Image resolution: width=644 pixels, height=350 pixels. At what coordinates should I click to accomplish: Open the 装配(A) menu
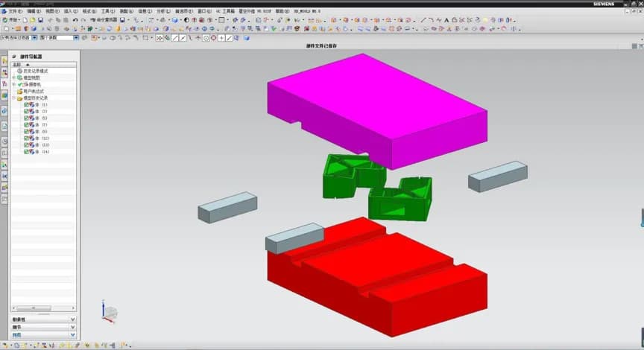[x=126, y=11]
